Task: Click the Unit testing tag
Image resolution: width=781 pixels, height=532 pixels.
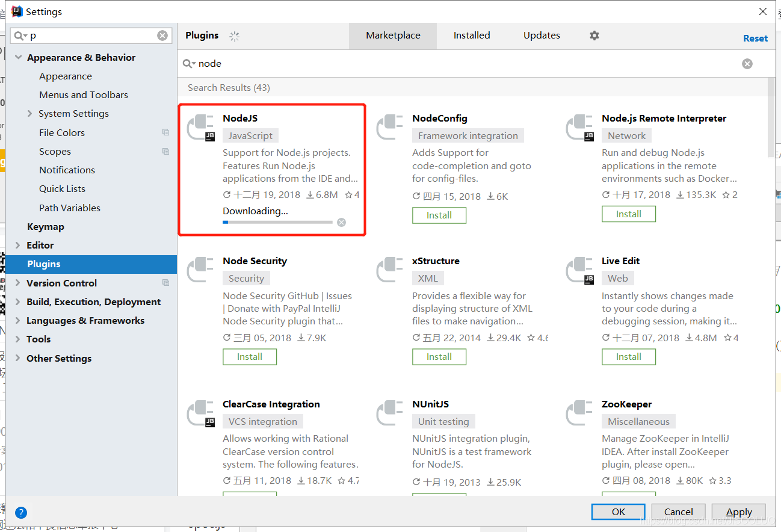Action: pyautogui.click(x=443, y=422)
